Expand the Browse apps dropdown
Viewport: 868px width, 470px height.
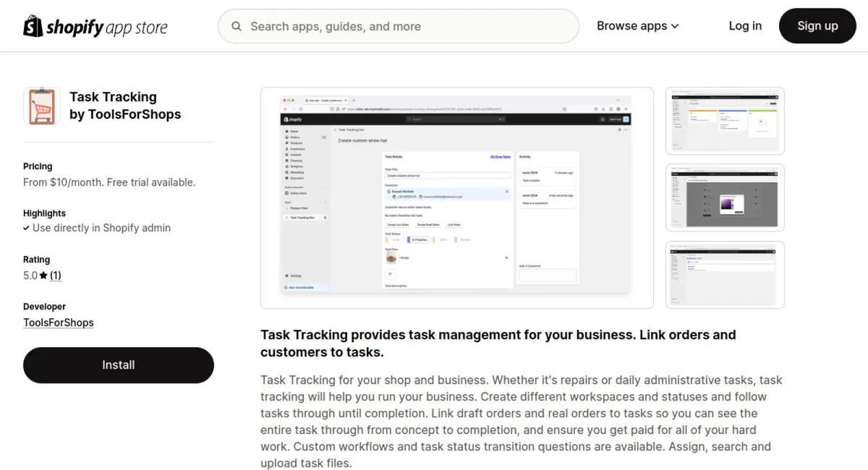pos(638,26)
